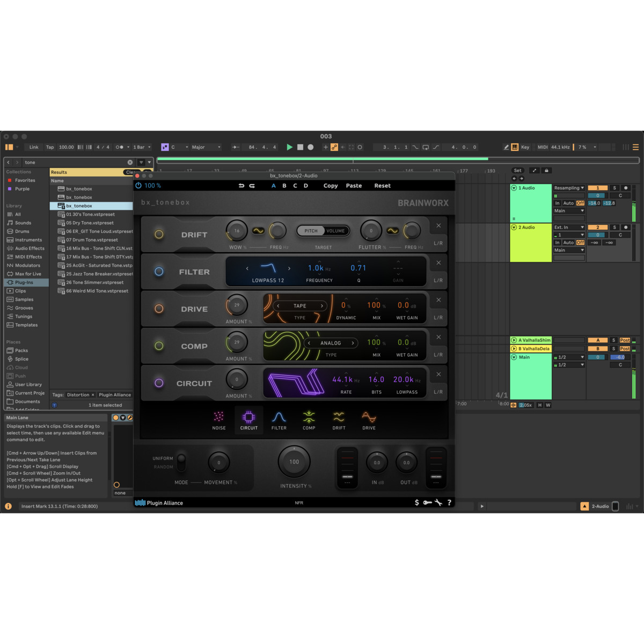This screenshot has width=644, height=644.
Task: Open the Major scale dropdown
Action: click(206, 147)
